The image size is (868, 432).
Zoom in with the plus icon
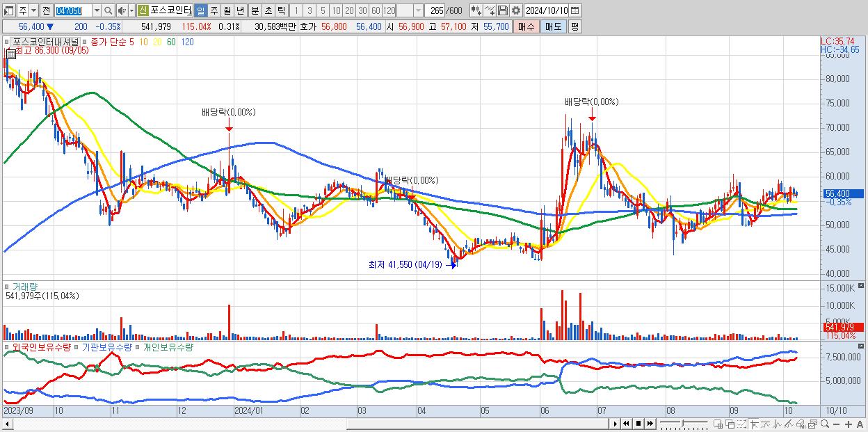849,424
